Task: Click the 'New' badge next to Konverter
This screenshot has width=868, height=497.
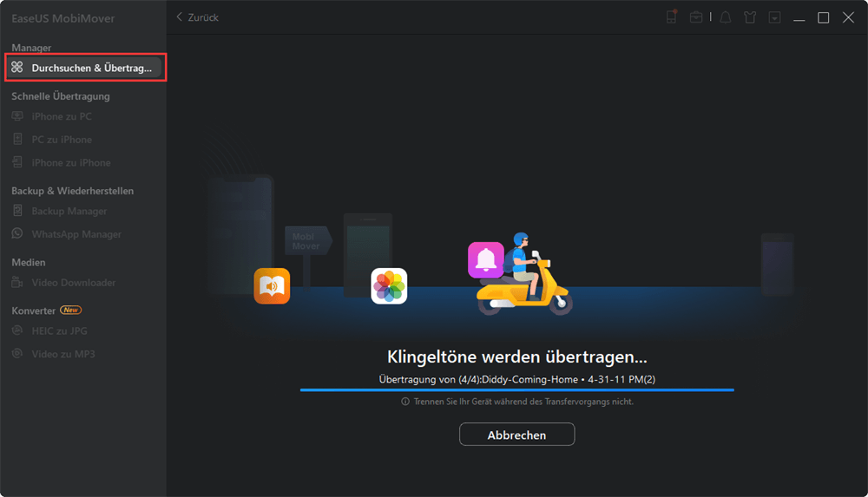Action: point(71,310)
